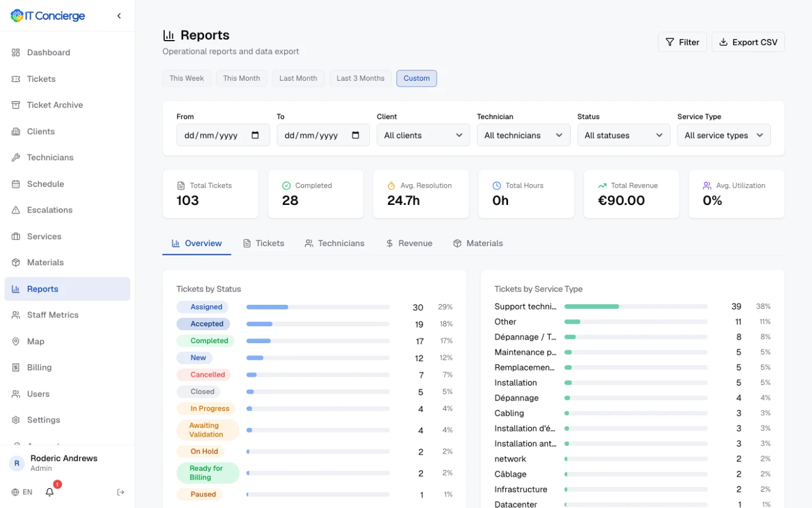Click the Services briefcase icon
812x508 pixels.
(x=16, y=236)
